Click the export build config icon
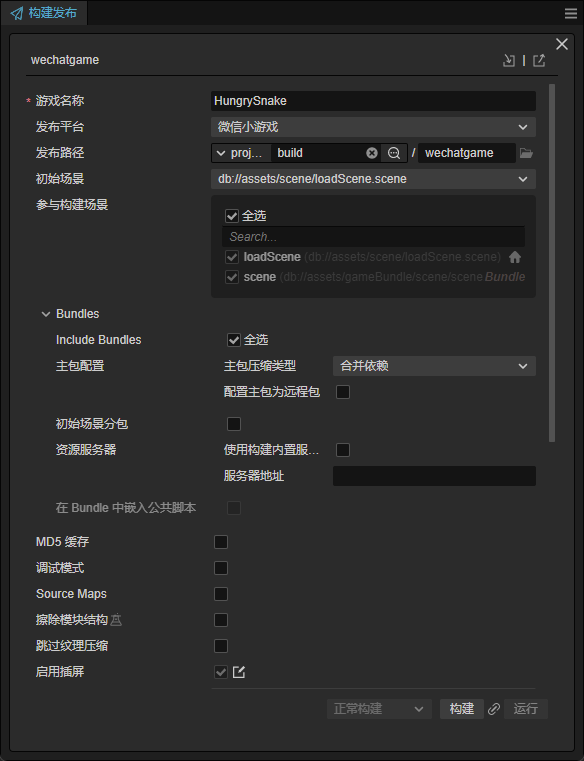 pos(539,60)
